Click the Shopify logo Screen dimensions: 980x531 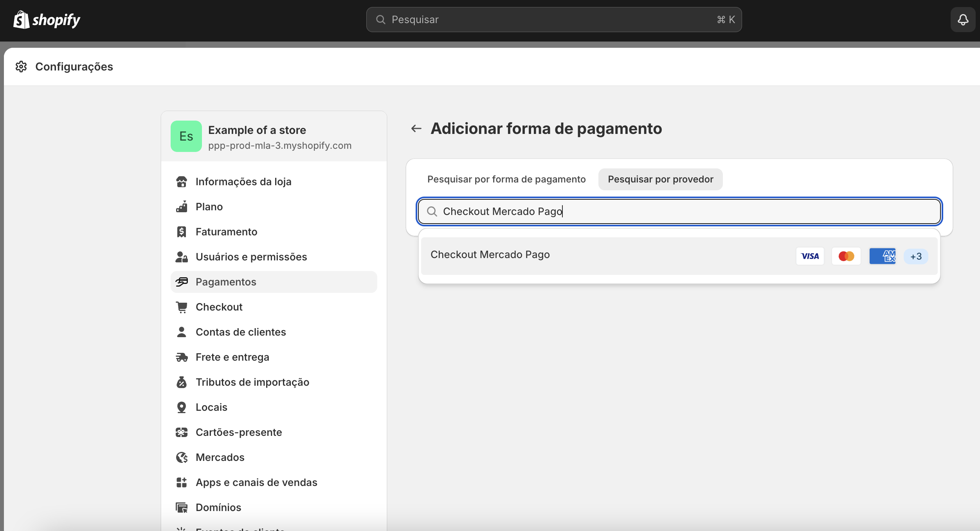pos(47,20)
